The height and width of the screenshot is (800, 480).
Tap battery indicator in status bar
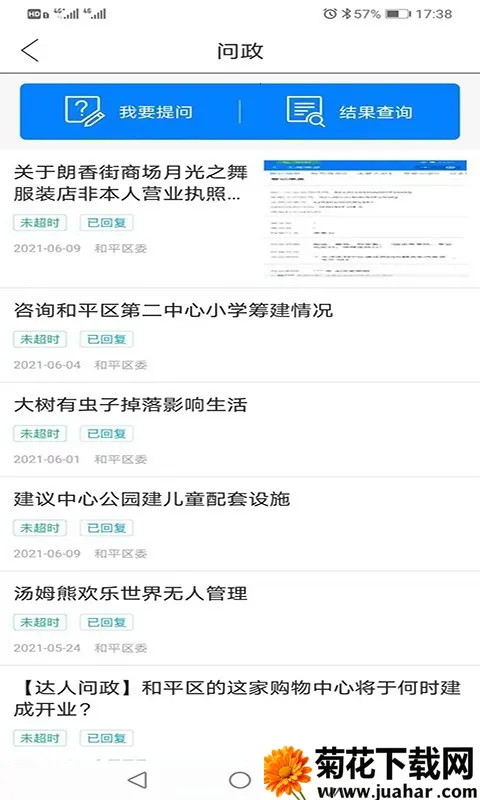pyautogui.click(x=398, y=14)
